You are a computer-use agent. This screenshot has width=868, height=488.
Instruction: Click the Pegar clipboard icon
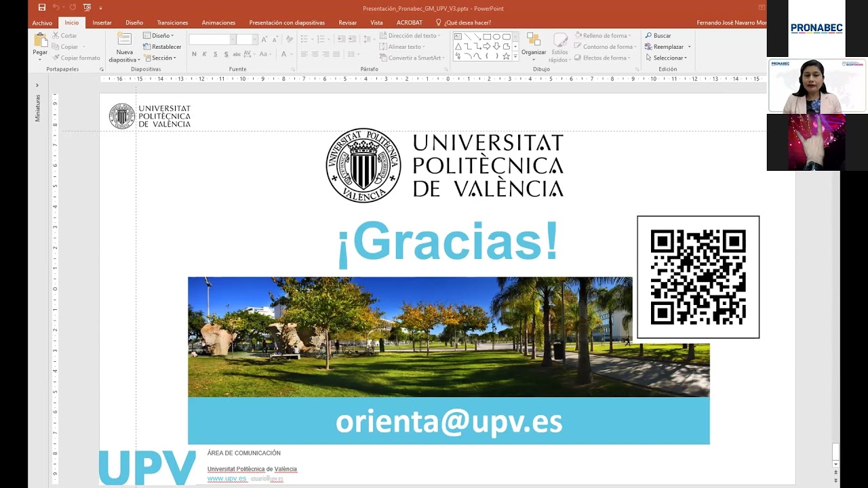tap(40, 41)
